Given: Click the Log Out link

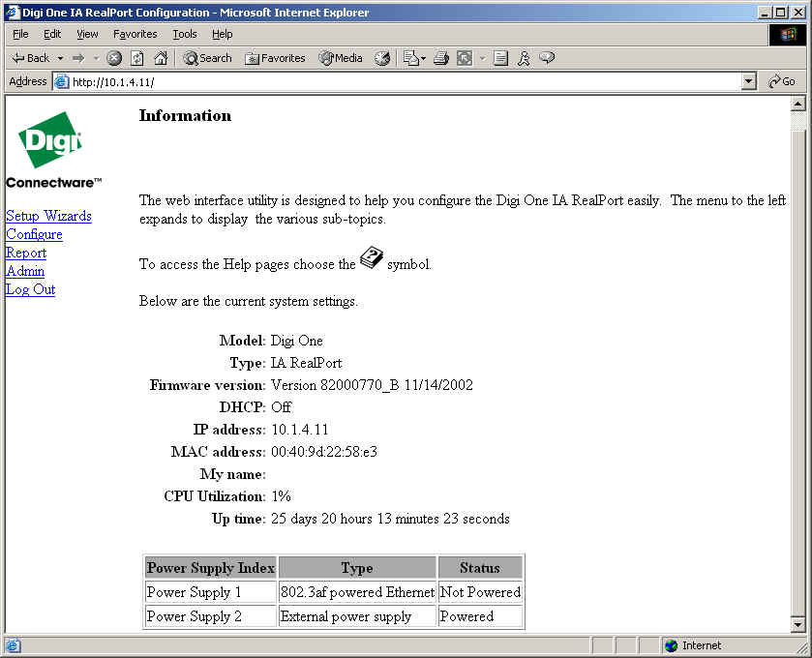Looking at the screenshot, I should click(x=30, y=289).
